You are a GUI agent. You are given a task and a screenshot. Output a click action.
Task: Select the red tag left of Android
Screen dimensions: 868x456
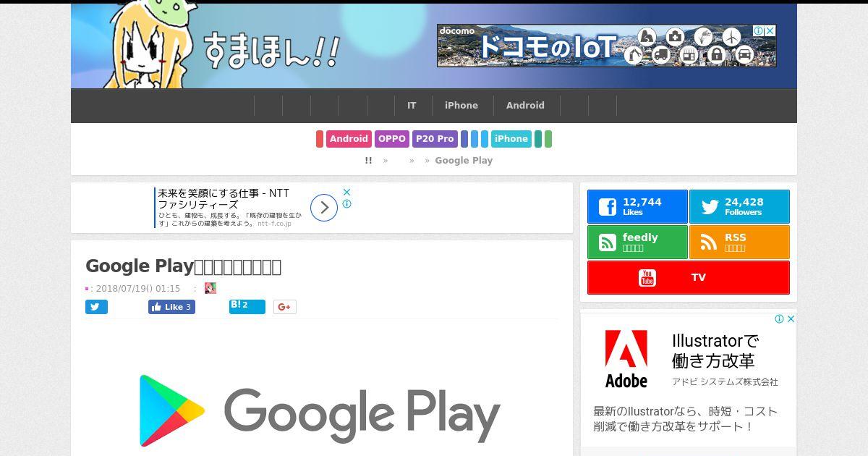coord(320,139)
